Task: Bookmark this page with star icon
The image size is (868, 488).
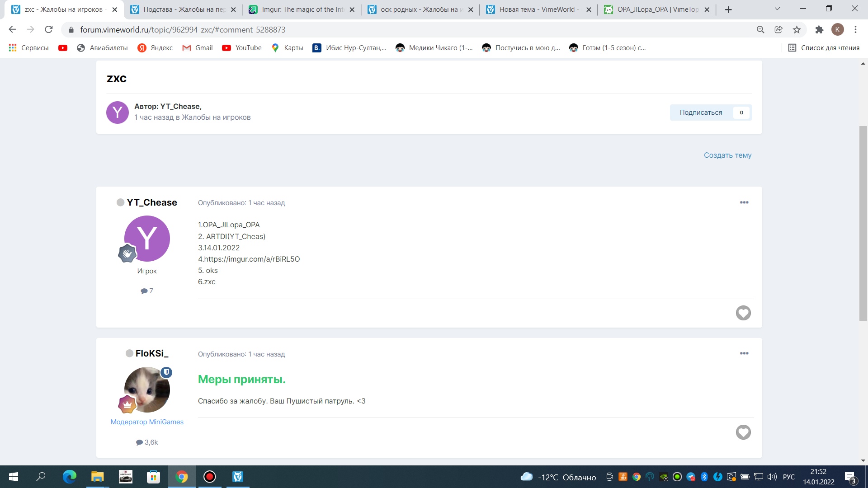Action: [x=797, y=30]
